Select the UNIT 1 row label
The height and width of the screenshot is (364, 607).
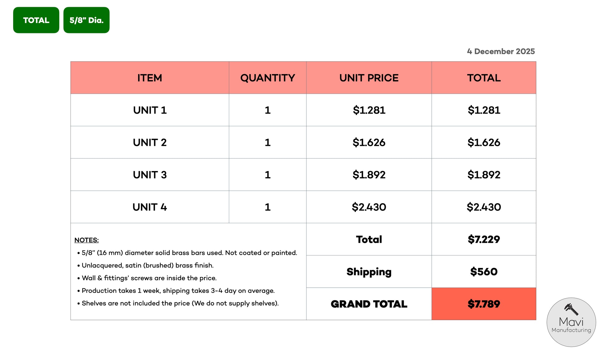(x=150, y=110)
